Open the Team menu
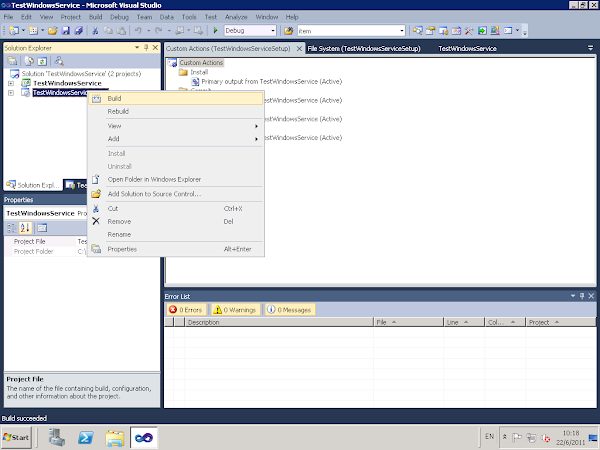The height and width of the screenshot is (450, 600). (x=144, y=17)
